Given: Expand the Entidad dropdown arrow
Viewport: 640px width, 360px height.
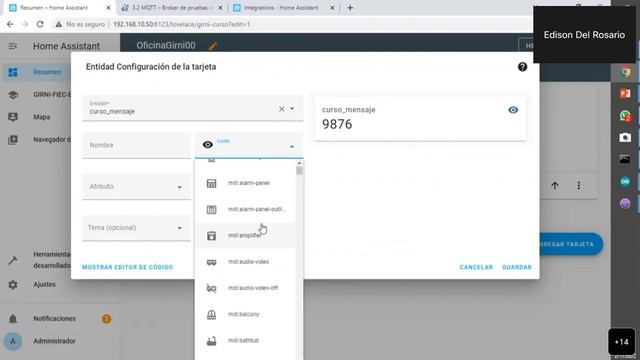Looking at the screenshot, I should point(292,109).
